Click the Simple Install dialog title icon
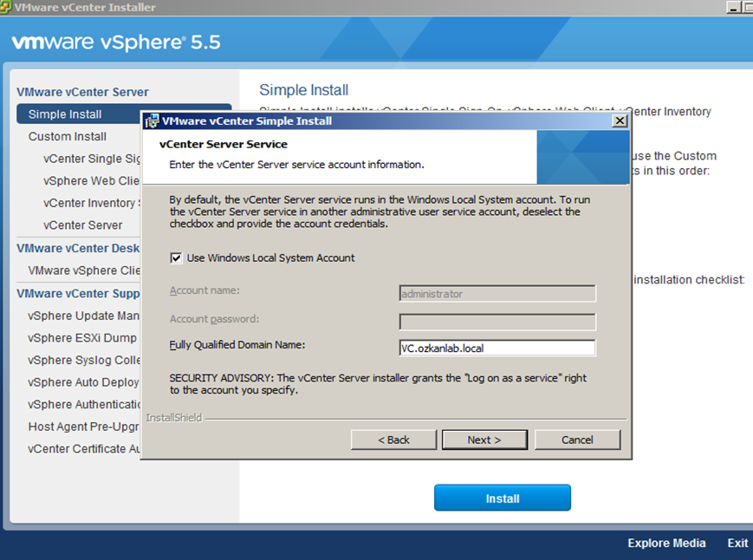The height and width of the screenshot is (560, 753). (152, 121)
